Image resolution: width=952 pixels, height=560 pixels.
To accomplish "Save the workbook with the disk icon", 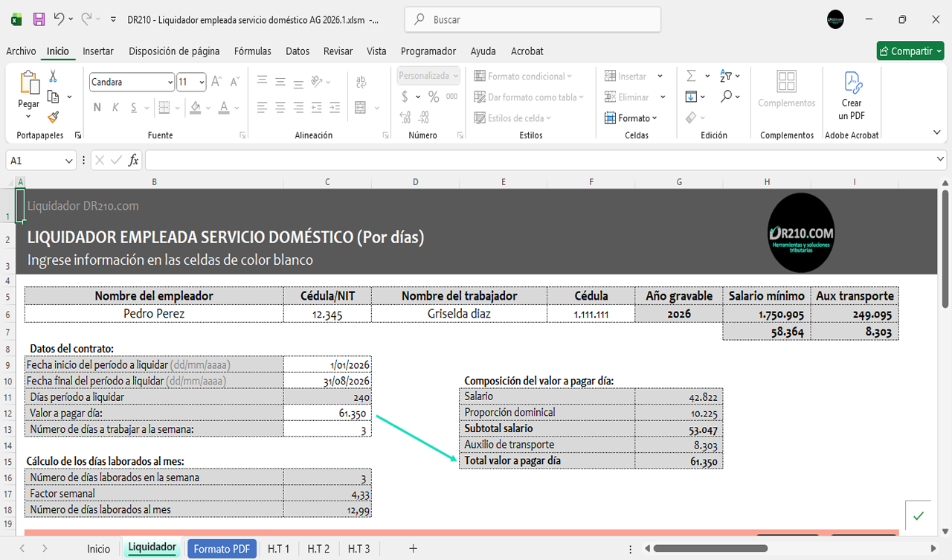I will tap(39, 19).
